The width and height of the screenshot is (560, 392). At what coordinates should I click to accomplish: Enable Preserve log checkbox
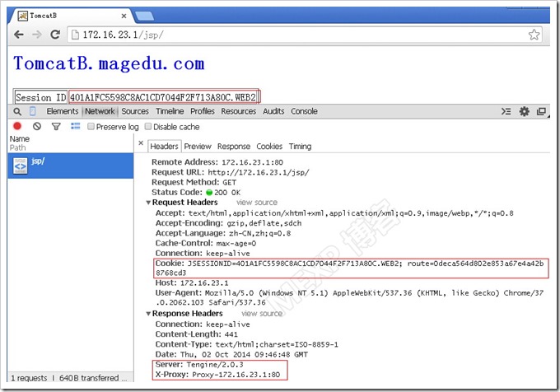91,126
